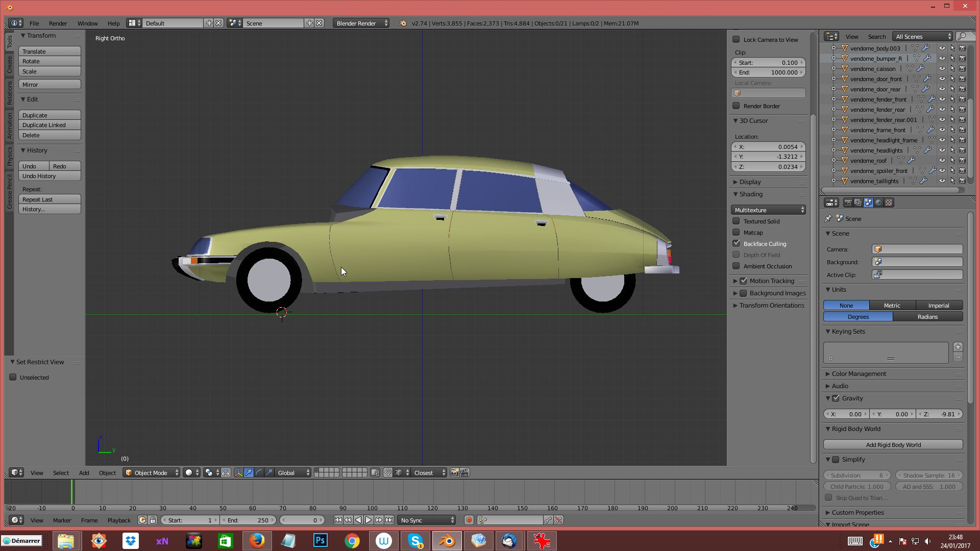The height and width of the screenshot is (551, 980).
Task: Open the Render menu
Action: [x=58, y=23]
